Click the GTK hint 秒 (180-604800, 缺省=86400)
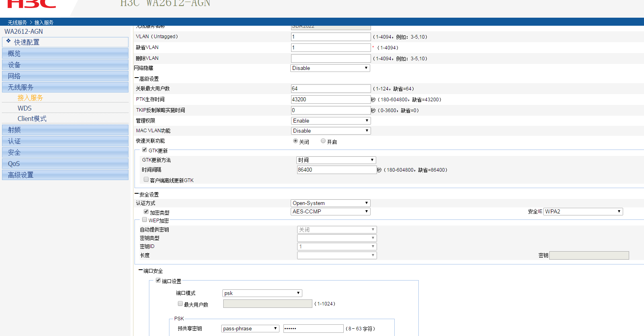This screenshot has height=336, width=644. point(412,170)
